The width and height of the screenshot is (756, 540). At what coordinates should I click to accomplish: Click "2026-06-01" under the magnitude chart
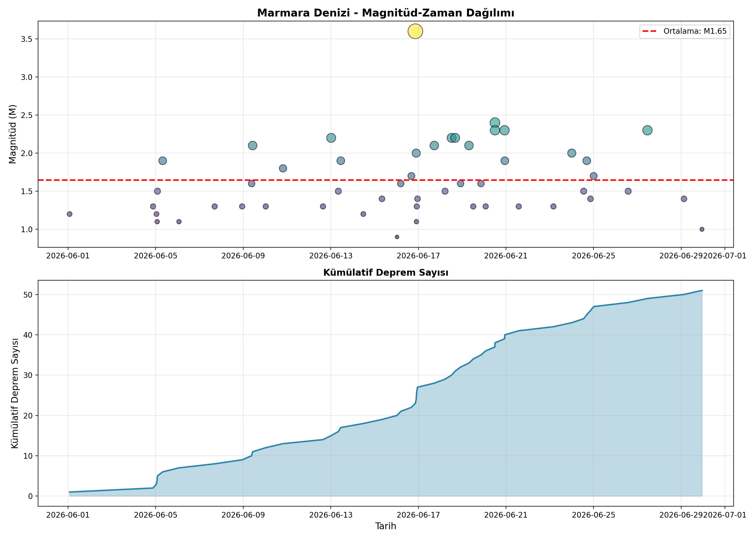pos(68,256)
